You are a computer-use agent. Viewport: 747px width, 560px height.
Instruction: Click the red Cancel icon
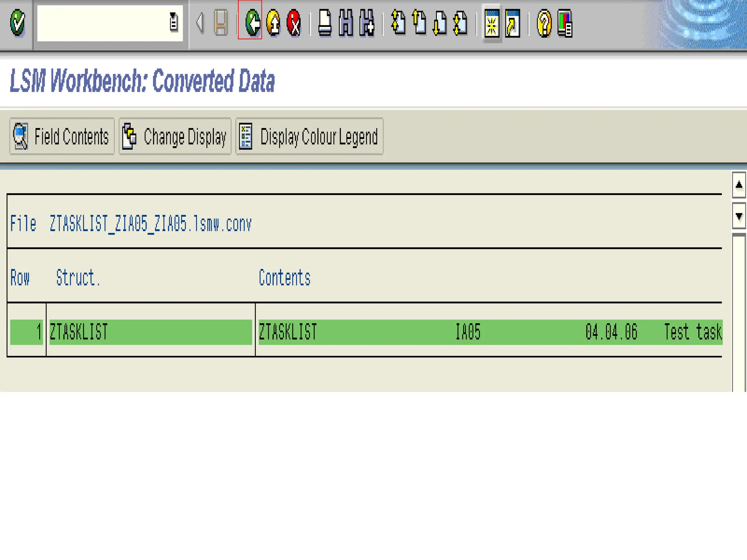294,23
